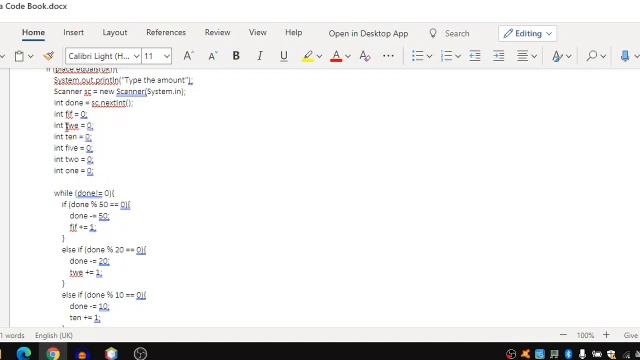
Task: Apply yellow text highlight color
Action: (308, 56)
